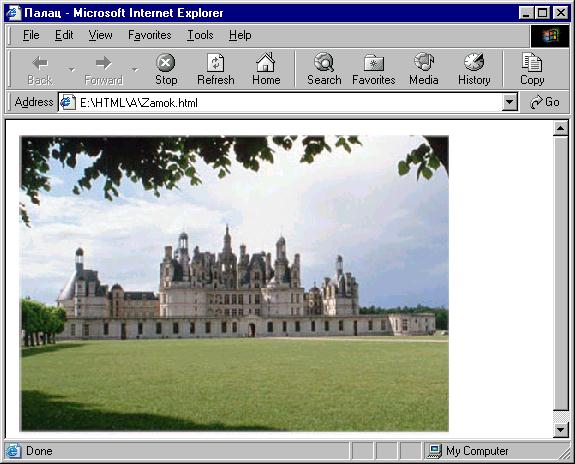Screen dimensions: 575x464
Task: Click the scroll down arrow
Action: (560, 430)
